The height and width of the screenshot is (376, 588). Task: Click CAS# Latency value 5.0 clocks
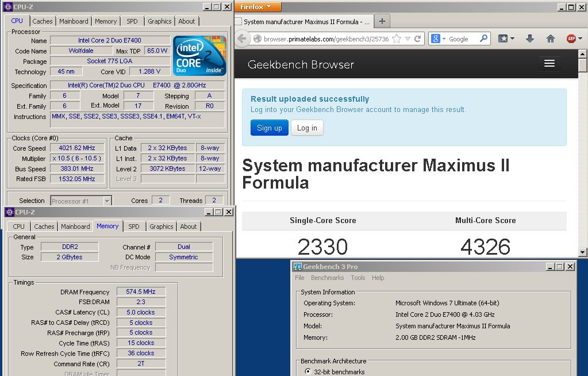point(141,312)
